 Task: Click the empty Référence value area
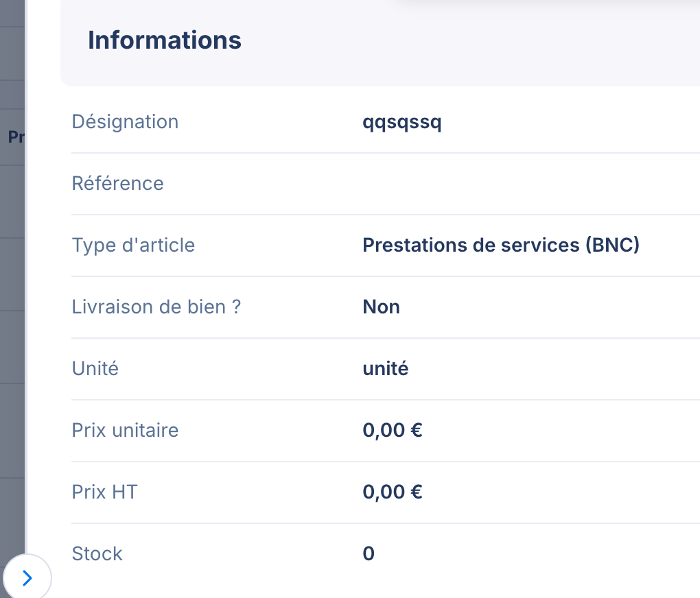pos(530,183)
